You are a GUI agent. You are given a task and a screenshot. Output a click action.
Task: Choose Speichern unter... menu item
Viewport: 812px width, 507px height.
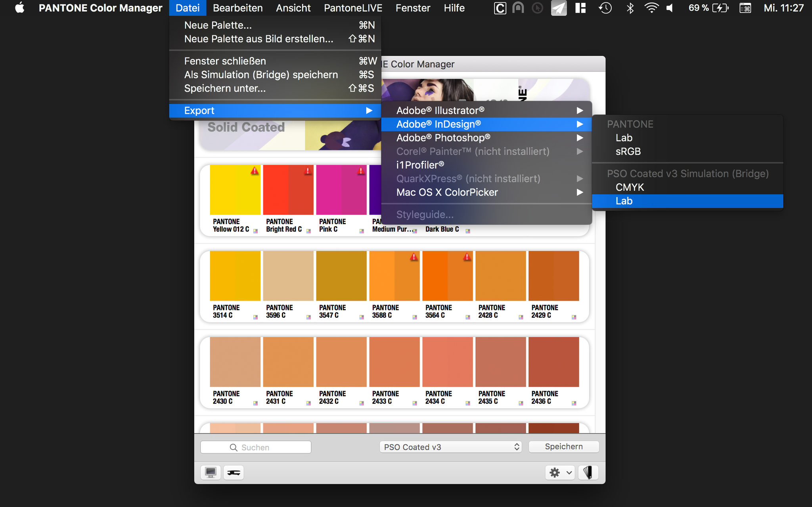tap(275, 88)
